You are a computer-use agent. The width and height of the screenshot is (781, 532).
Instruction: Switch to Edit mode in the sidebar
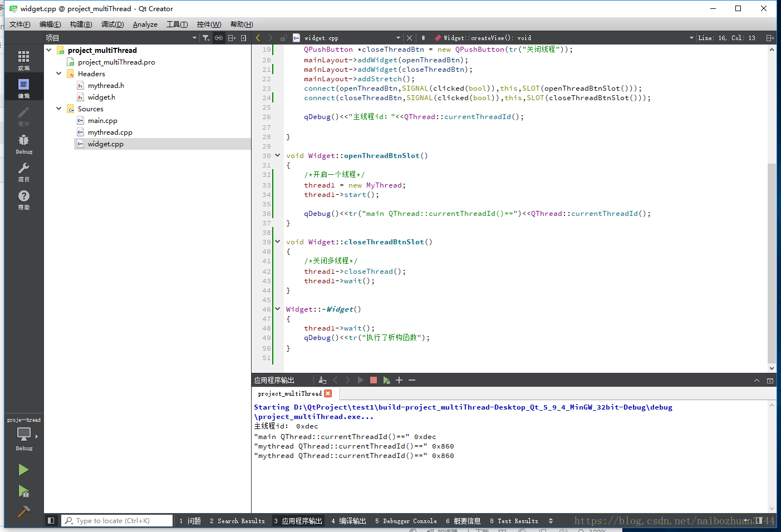click(23, 87)
